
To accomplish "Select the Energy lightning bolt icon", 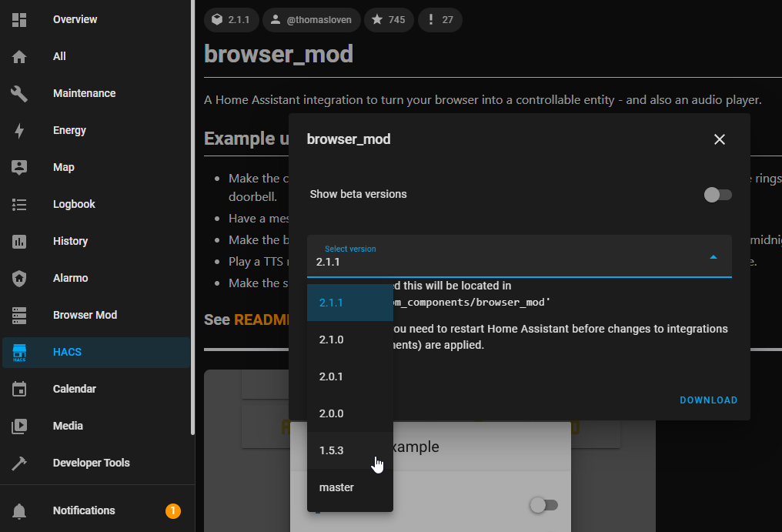I will tap(21, 130).
